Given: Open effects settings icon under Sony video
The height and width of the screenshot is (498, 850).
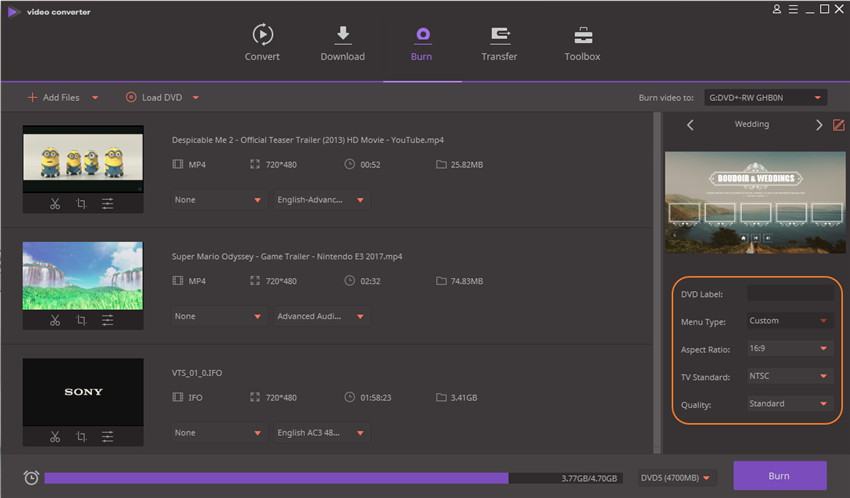Looking at the screenshot, I should point(108,436).
